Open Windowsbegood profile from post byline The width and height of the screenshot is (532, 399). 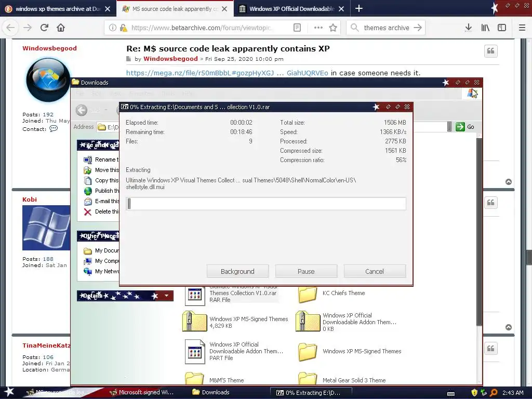click(x=170, y=59)
